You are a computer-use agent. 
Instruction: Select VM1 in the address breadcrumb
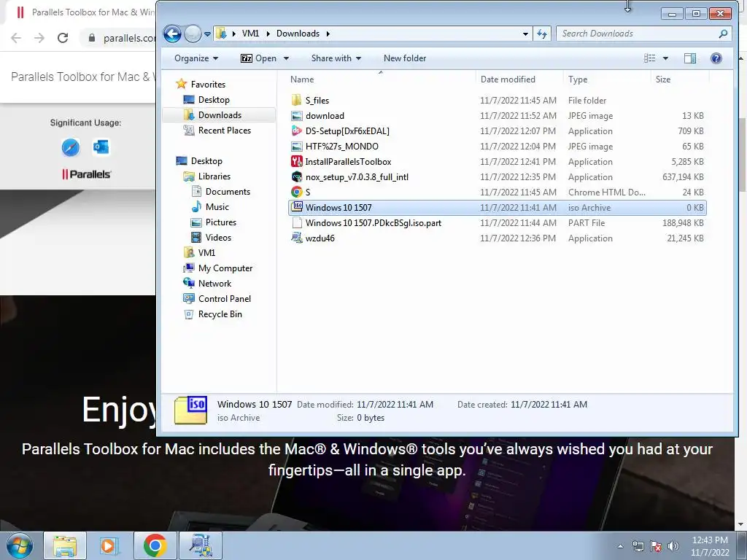pos(251,34)
